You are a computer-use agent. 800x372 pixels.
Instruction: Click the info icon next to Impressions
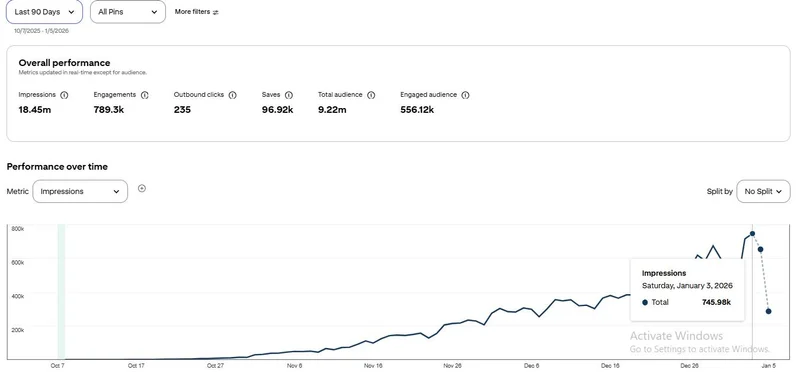coord(64,95)
